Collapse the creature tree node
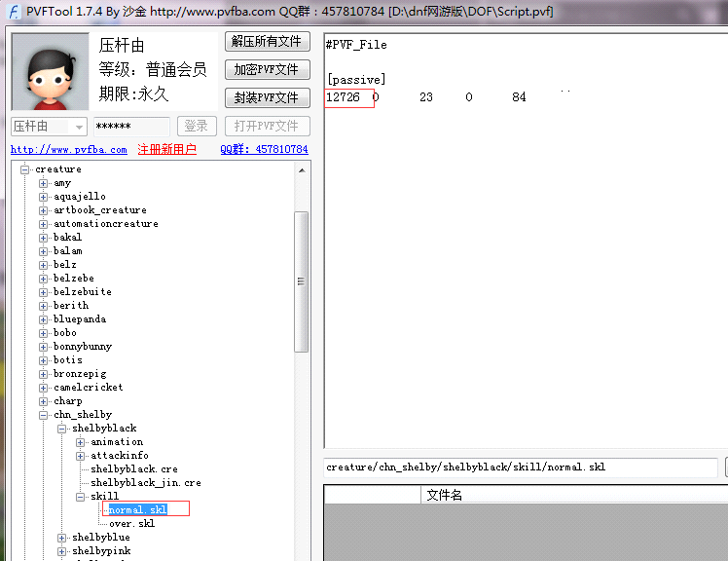Image resolution: width=728 pixels, height=561 pixels. coord(25,169)
